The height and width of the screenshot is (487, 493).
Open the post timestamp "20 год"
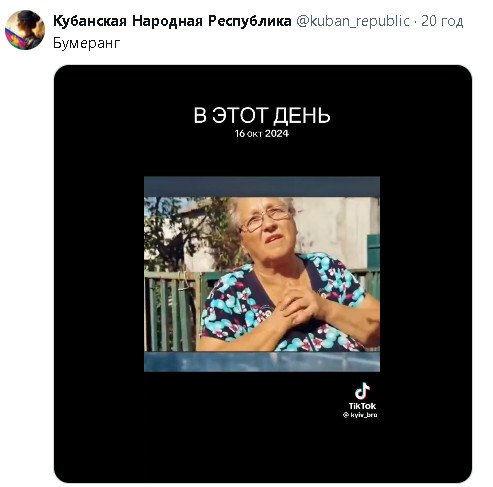coord(442,21)
